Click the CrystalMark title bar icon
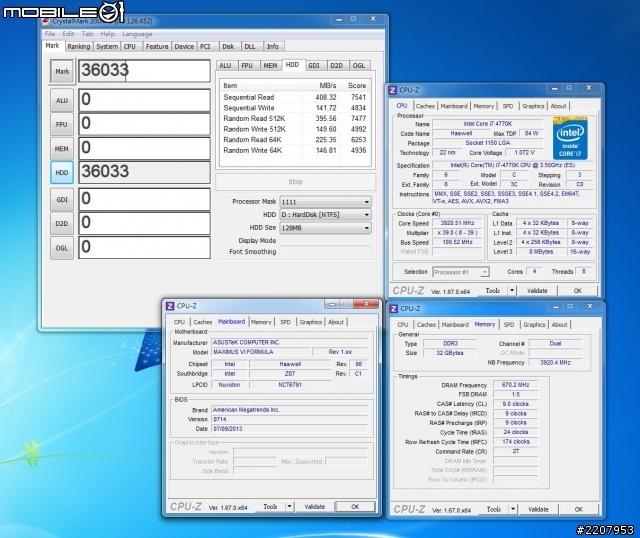The height and width of the screenshot is (538, 640). coord(46,21)
